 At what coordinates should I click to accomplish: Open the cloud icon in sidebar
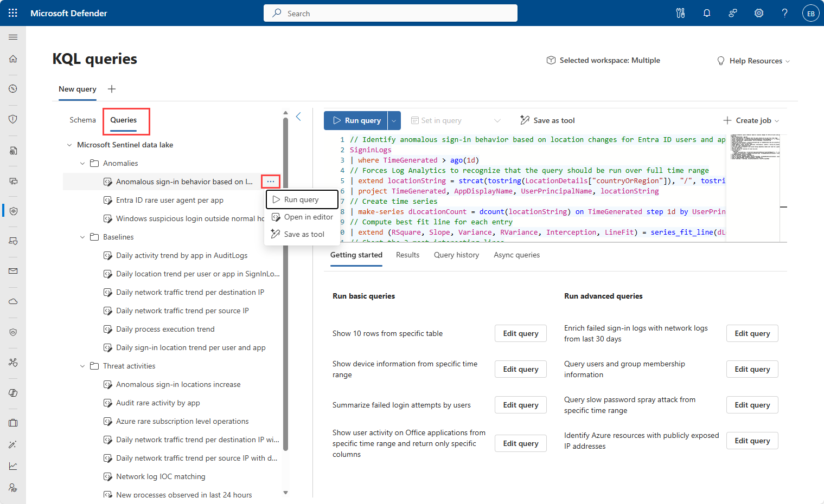13,301
